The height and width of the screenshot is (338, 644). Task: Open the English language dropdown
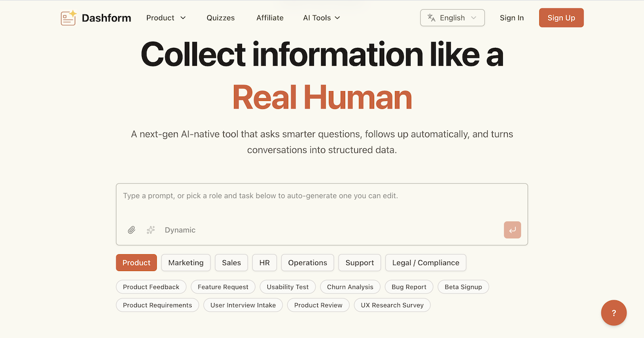452,18
